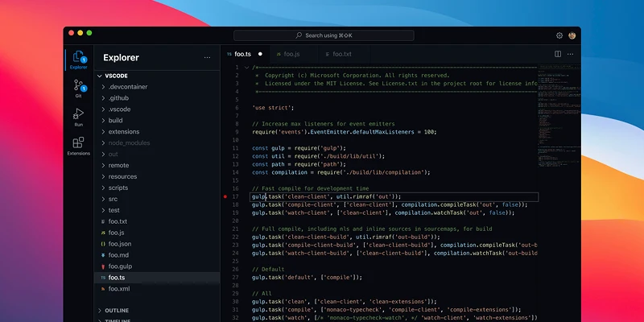The image size is (644, 322).
Task: Click the 'use strict' statement
Action: coord(273,108)
